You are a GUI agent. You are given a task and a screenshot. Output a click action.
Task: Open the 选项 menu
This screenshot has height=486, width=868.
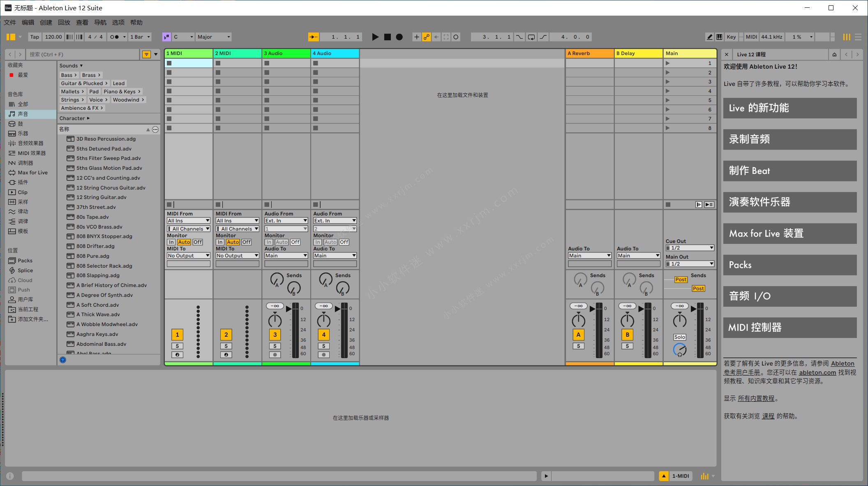click(118, 22)
